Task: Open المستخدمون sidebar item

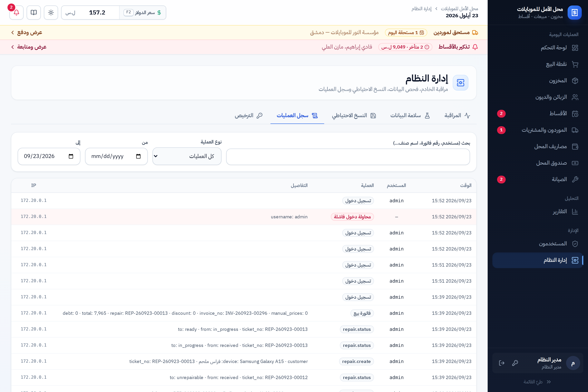Action: (537, 244)
